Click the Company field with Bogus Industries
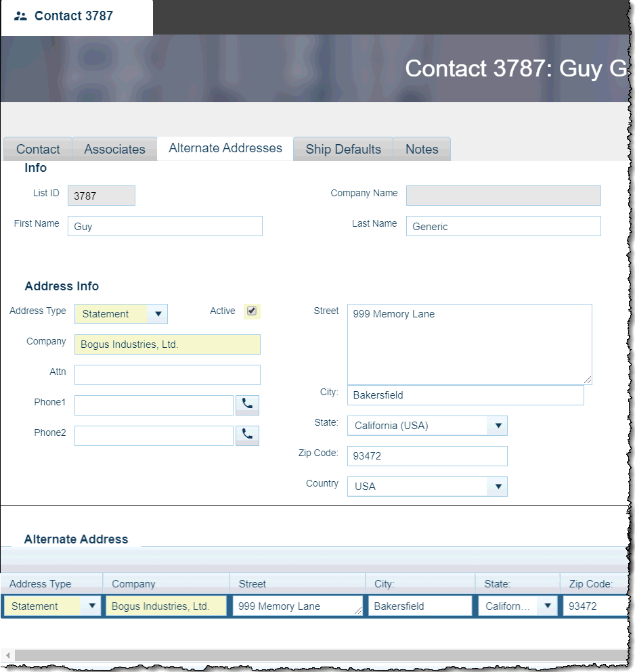Viewport: 635px width, 672px height. coord(167,344)
